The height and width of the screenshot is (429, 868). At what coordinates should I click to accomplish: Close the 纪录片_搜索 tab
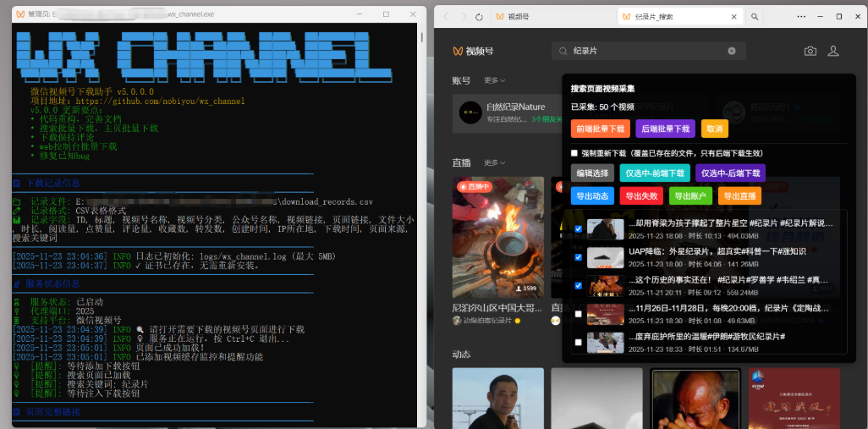tap(733, 16)
